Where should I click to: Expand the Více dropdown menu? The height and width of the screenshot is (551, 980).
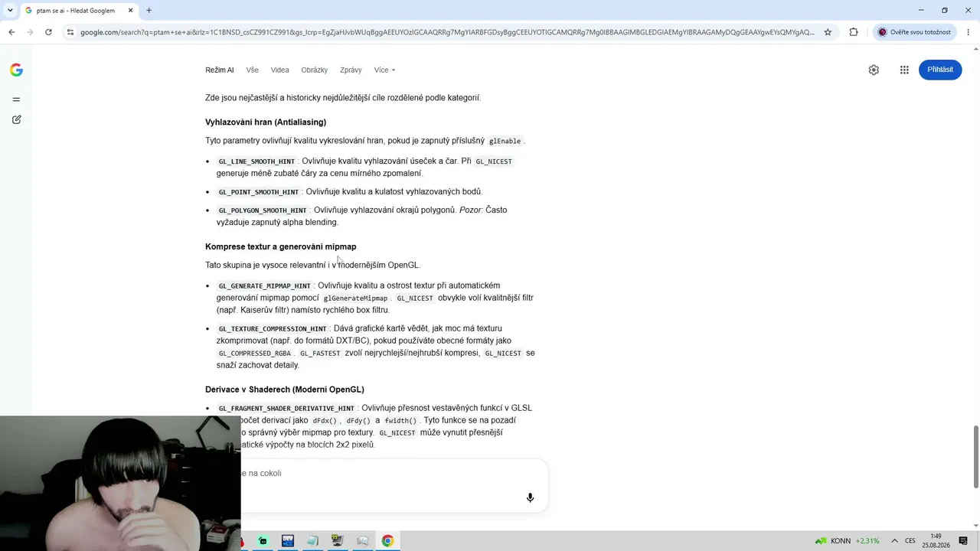click(384, 70)
